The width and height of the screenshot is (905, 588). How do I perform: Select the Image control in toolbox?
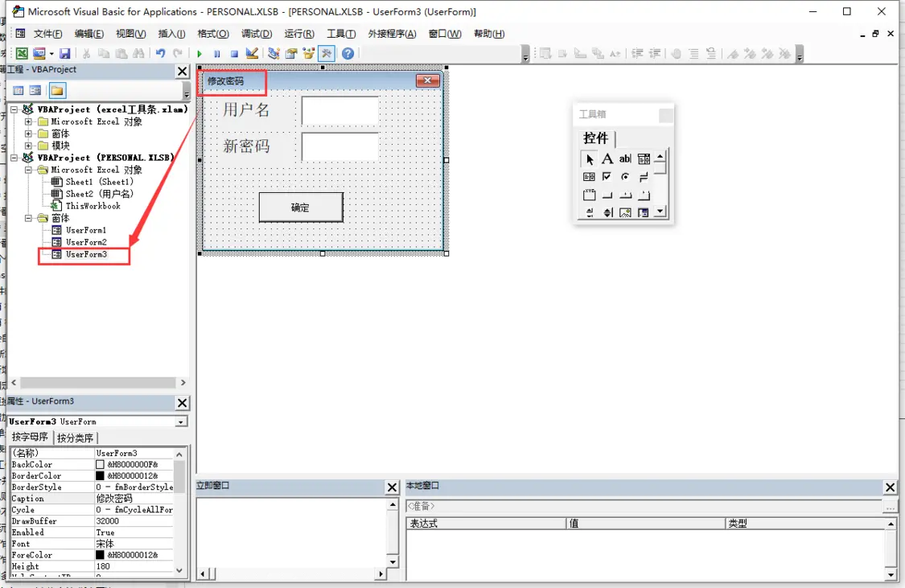(625, 212)
